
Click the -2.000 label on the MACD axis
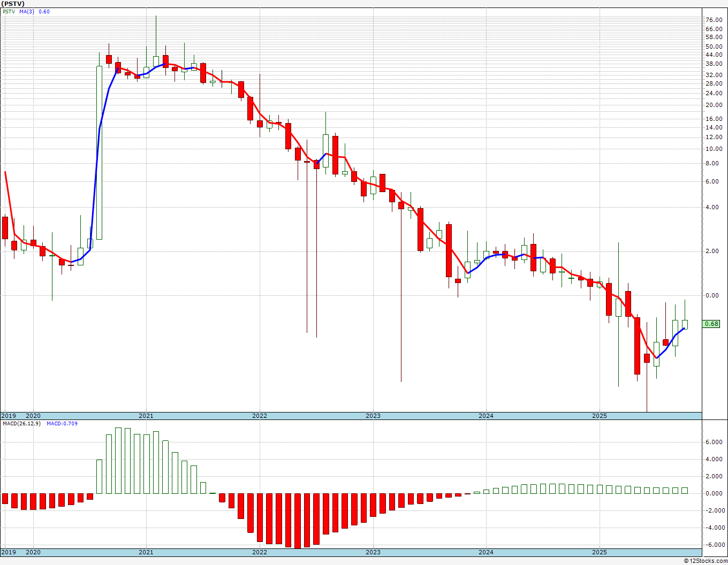715,510
